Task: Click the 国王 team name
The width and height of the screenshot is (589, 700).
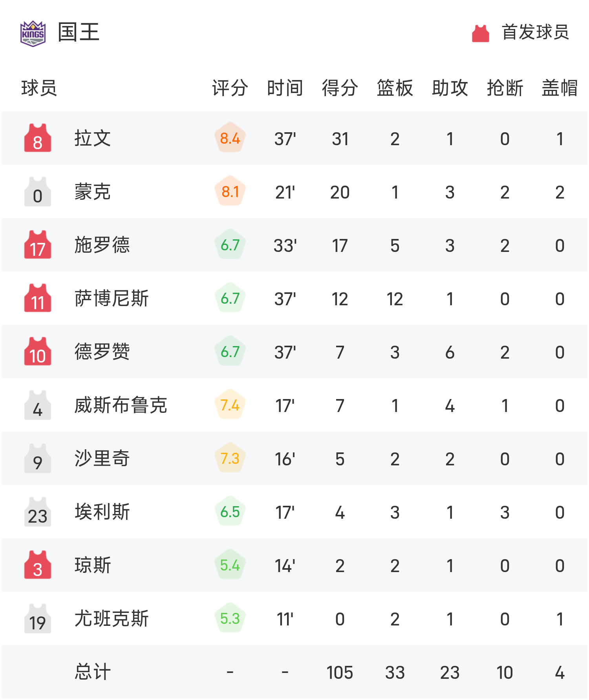Action: click(79, 32)
